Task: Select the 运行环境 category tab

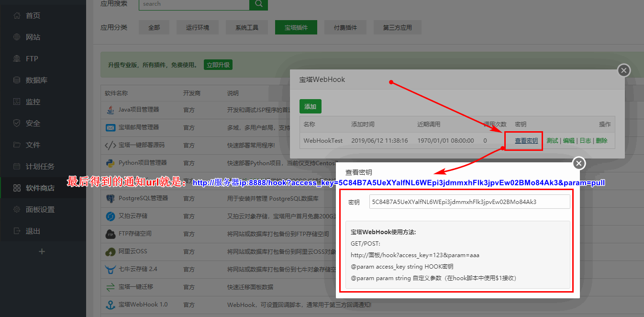Action: tap(198, 28)
